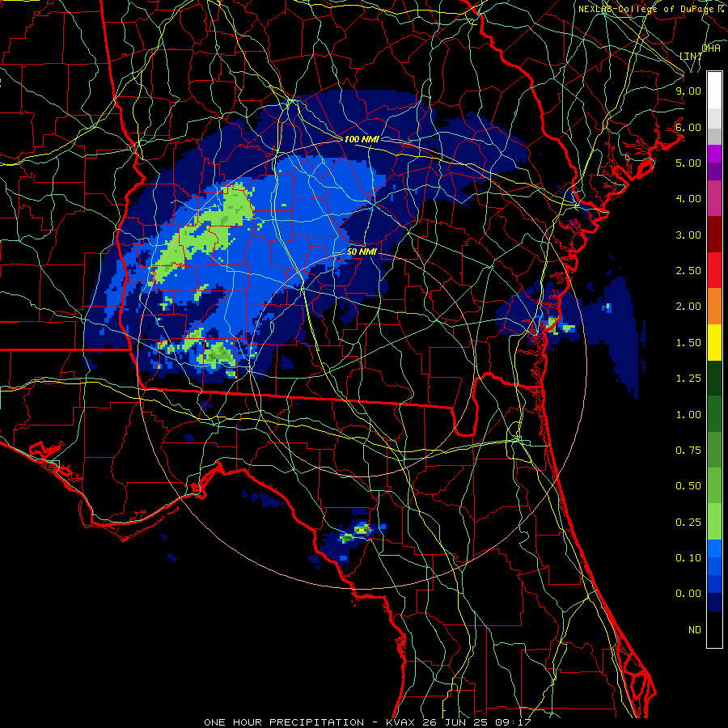
Task: Select the ND legend label
Action: pyautogui.click(x=695, y=630)
